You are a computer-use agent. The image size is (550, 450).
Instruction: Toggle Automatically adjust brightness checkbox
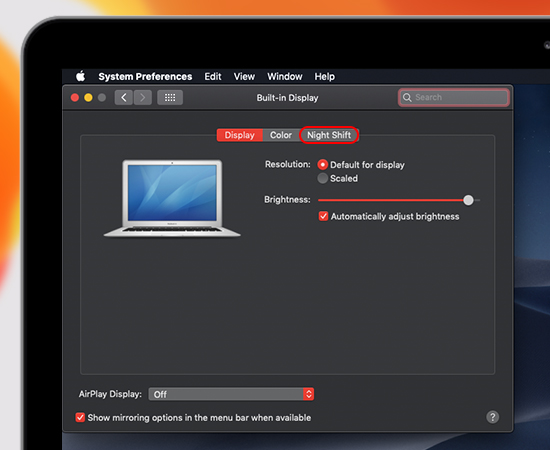click(323, 216)
